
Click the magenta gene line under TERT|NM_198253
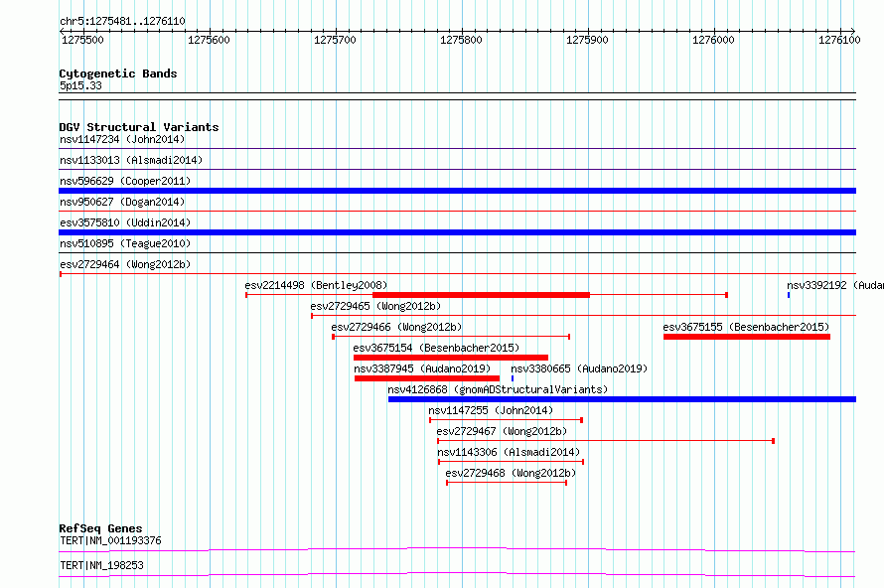457,574
